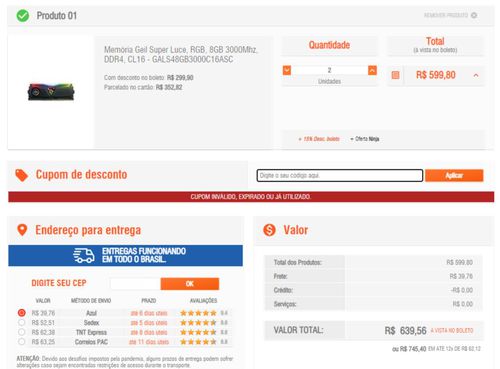This screenshot has height=369, width=500.
Task: Click the TNT Express star rating
Action: [x=198, y=332]
